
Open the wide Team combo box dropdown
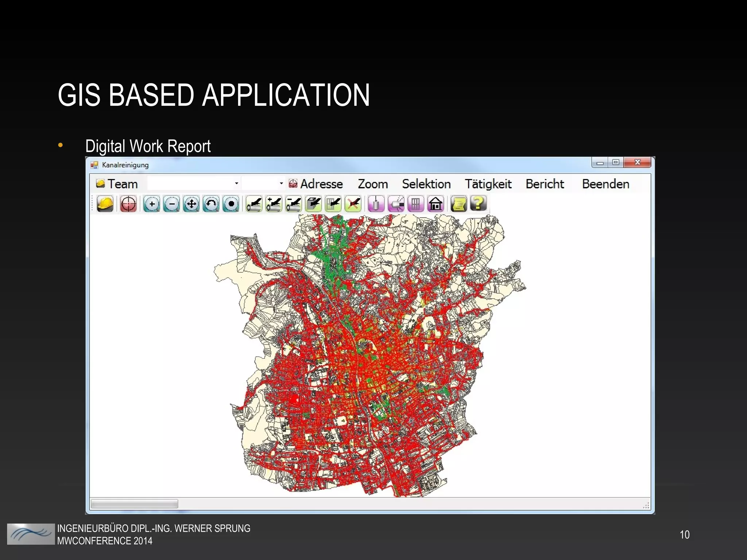point(236,183)
